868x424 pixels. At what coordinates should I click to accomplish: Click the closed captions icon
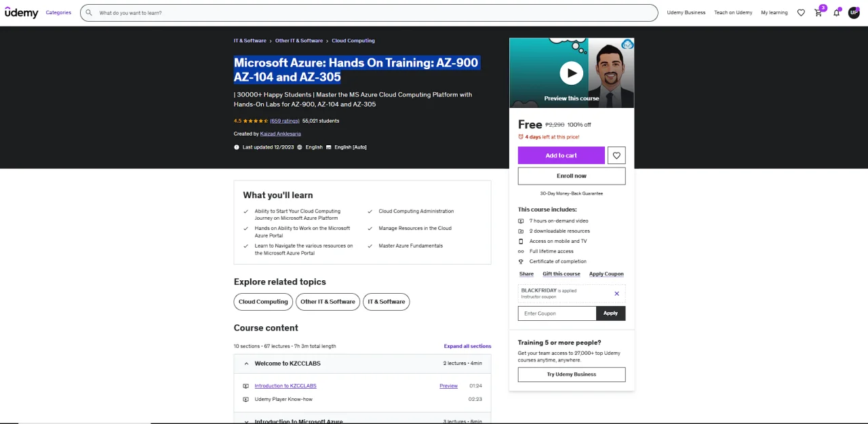[329, 147]
